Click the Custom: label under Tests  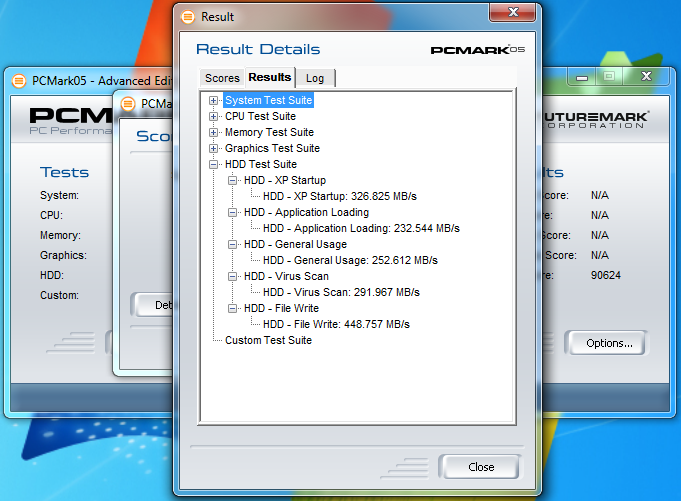click(60, 295)
